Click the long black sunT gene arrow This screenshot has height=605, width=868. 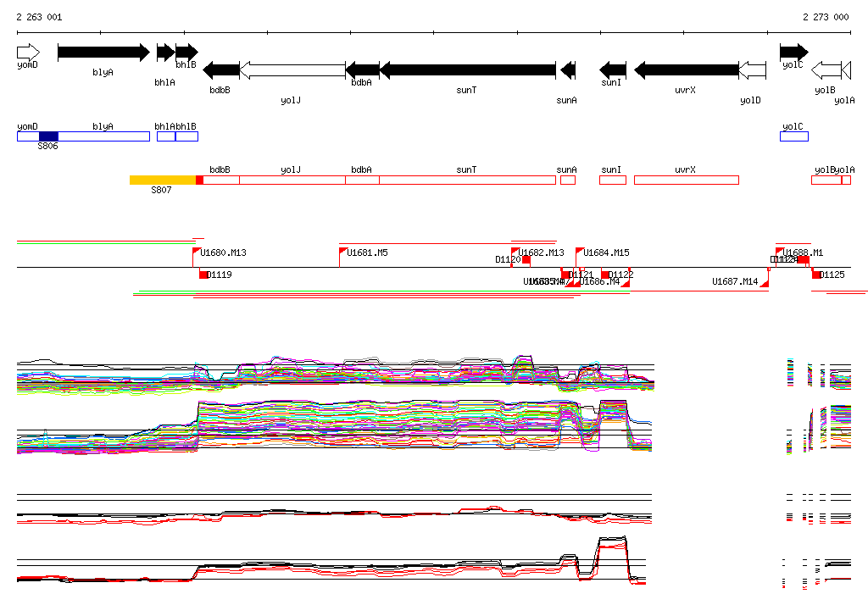click(467, 69)
